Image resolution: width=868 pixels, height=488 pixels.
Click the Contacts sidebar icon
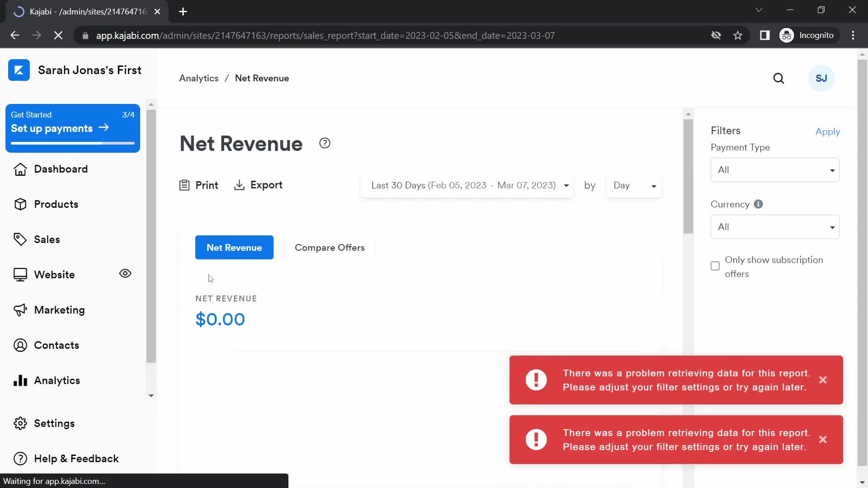tap(21, 345)
